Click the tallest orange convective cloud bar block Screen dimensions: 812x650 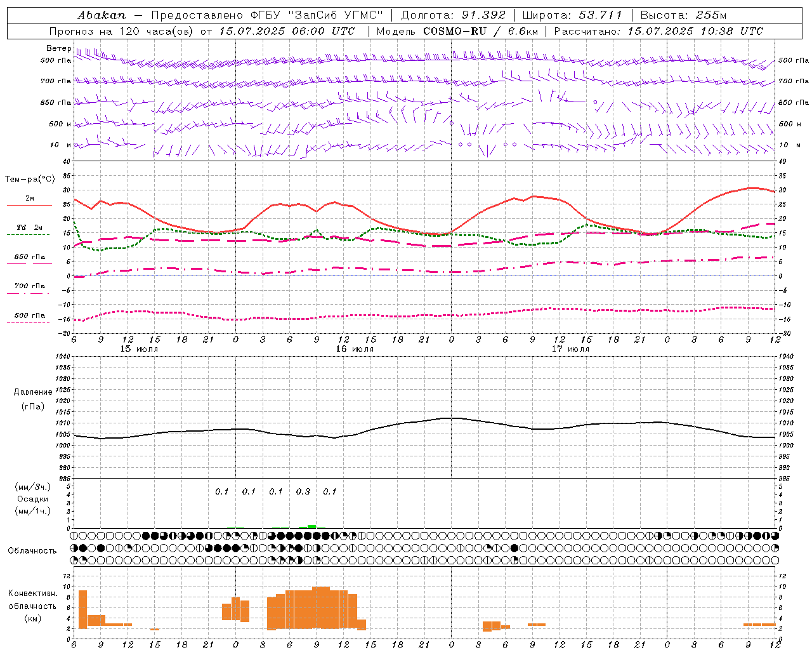[321, 607]
